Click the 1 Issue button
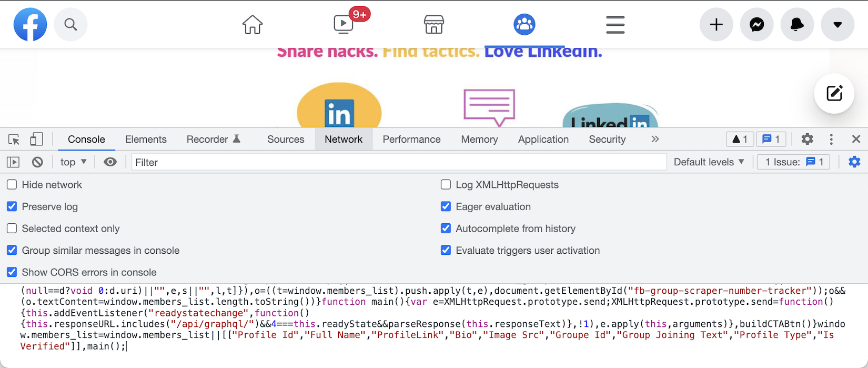The height and width of the screenshot is (368, 868). [x=793, y=162]
